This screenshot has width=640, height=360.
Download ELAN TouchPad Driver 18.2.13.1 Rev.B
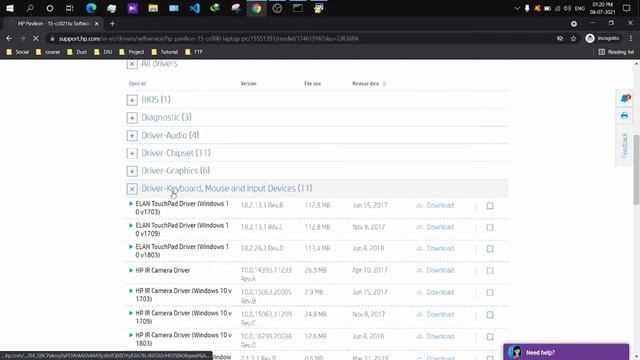(x=435, y=205)
